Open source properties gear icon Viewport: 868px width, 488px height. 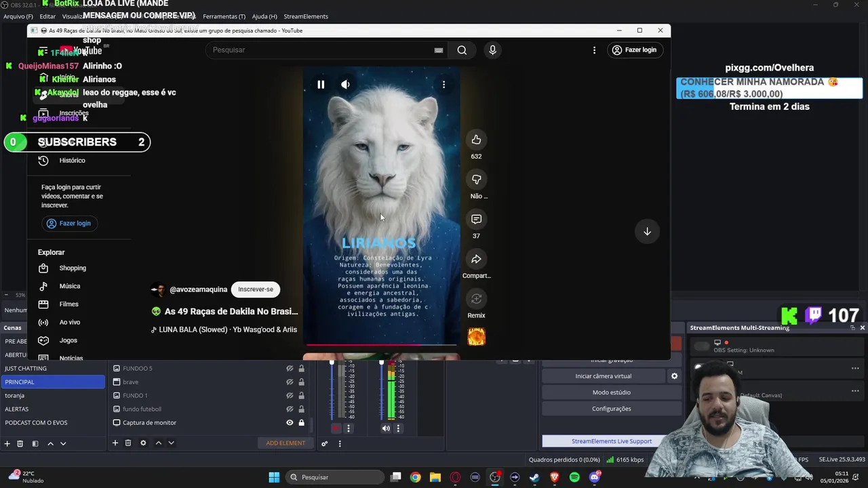(x=143, y=443)
